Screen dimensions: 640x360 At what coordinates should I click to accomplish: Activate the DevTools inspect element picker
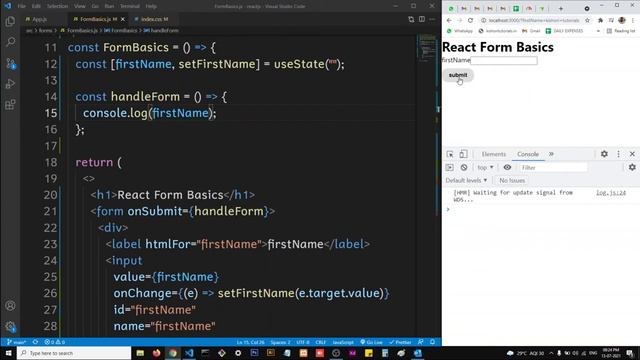click(450, 154)
